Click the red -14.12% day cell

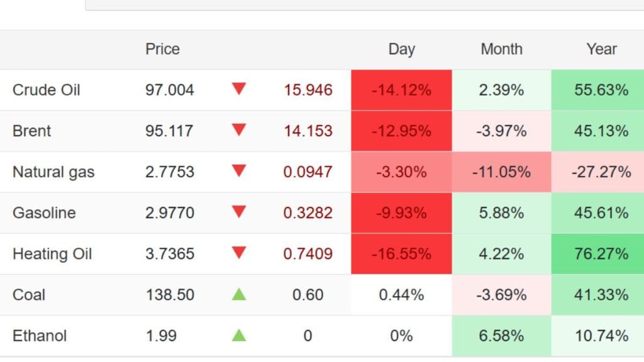click(401, 90)
